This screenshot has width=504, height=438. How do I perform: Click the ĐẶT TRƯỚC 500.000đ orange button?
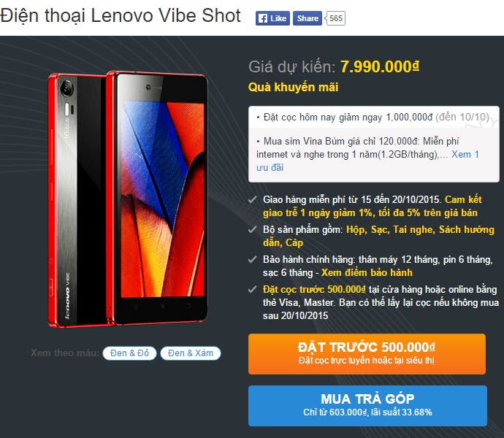tap(367, 354)
